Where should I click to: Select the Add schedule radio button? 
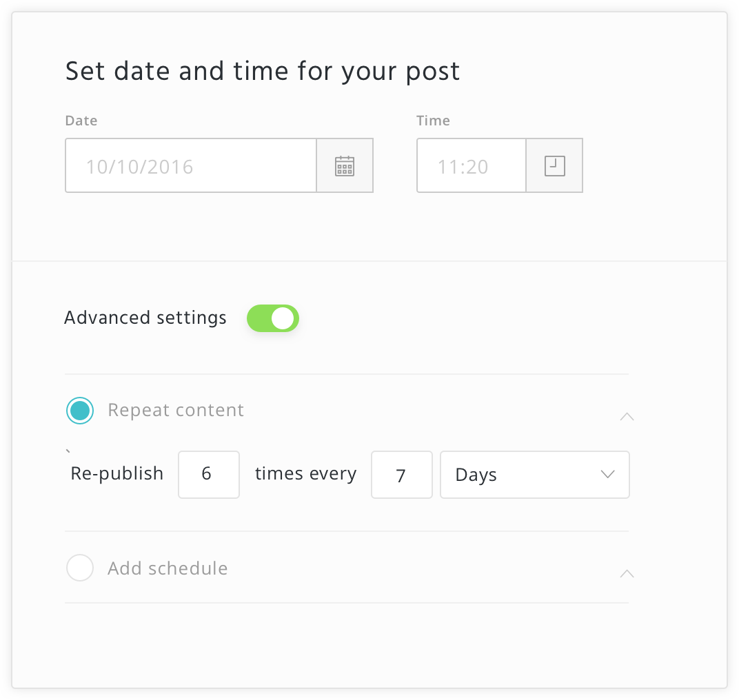(80, 568)
